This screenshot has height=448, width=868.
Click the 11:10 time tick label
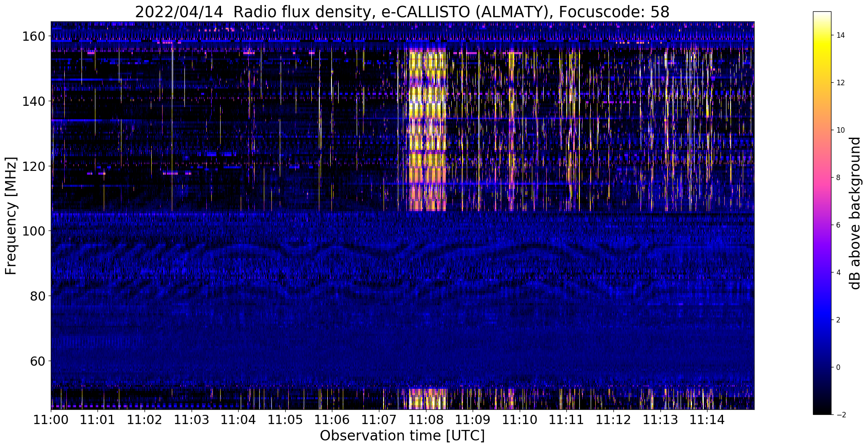point(520,419)
